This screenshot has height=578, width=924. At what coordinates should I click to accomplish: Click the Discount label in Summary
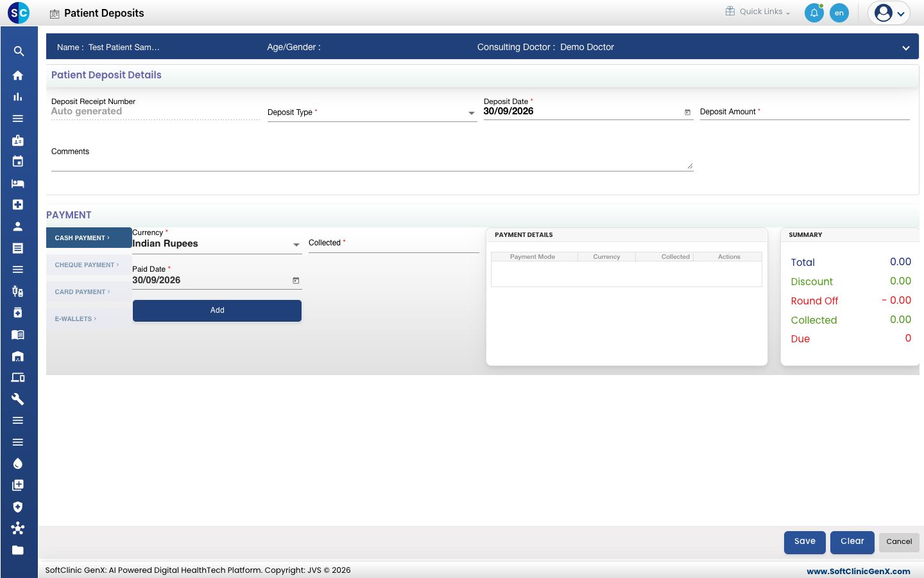click(812, 281)
